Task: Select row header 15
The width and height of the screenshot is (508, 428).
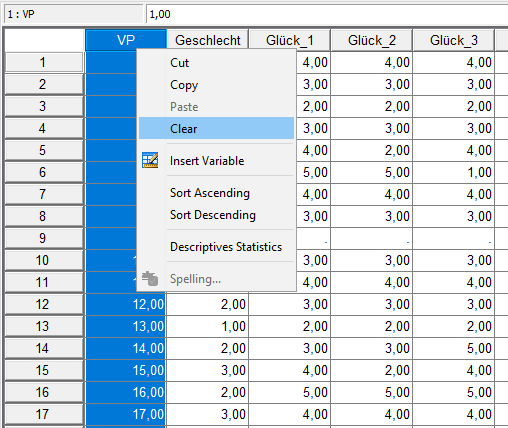Action: point(44,370)
